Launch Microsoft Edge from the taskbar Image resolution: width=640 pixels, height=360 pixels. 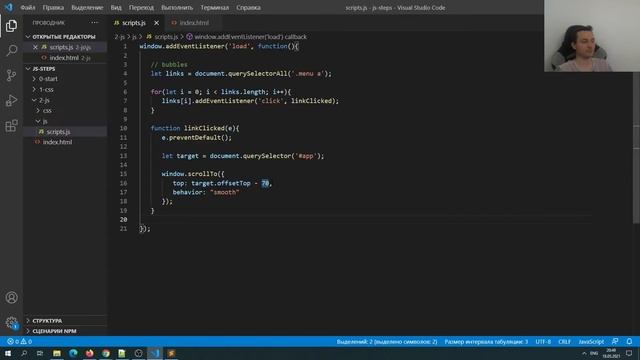(73, 353)
